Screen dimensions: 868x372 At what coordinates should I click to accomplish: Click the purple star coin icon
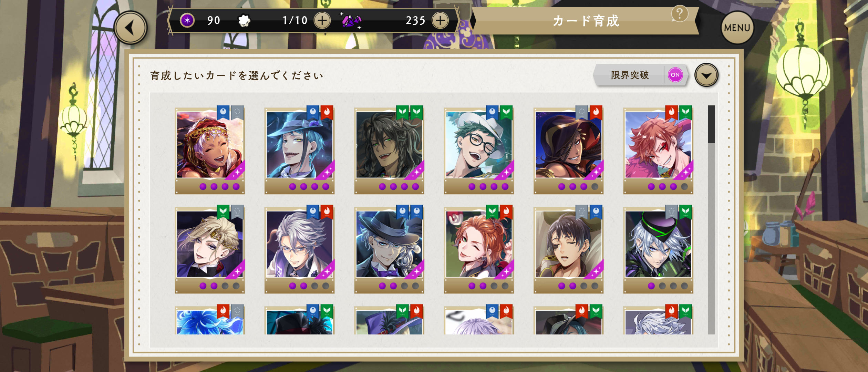(x=187, y=20)
